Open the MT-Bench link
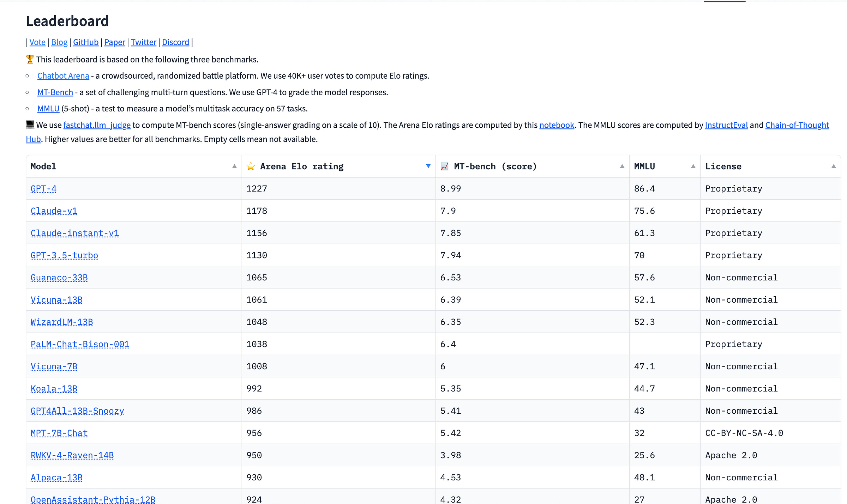This screenshot has width=847, height=504. [55, 92]
